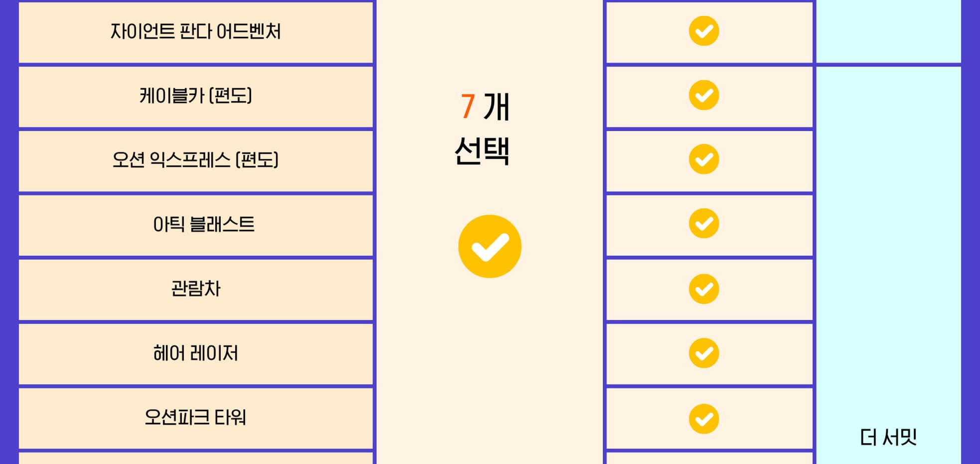Click the 선택 text in the middle column

point(482,151)
